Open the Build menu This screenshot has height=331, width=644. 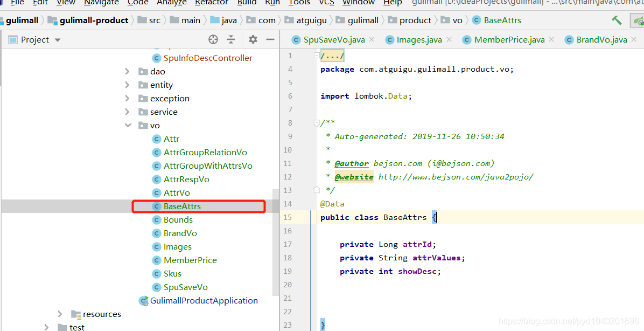coord(247,3)
